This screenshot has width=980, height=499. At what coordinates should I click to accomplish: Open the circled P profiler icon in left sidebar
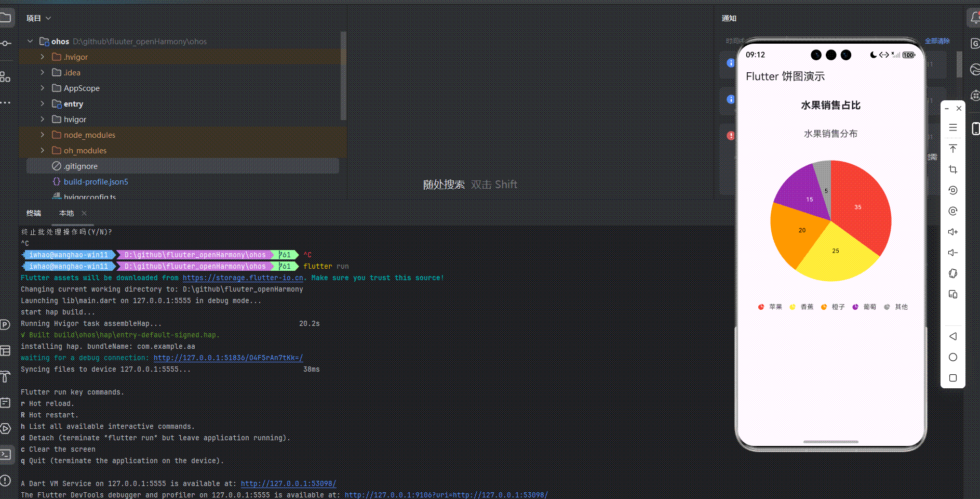(5, 325)
